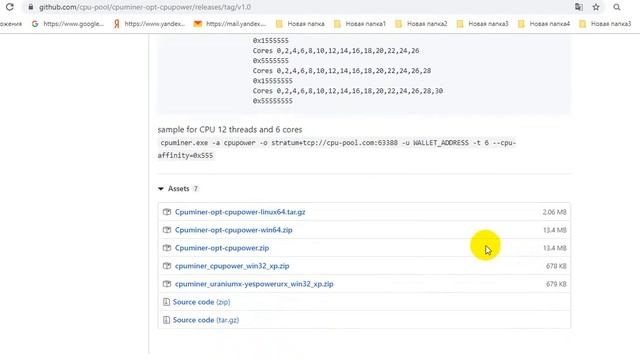Open the "Новая папка" bookmark folder

[300, 24]
